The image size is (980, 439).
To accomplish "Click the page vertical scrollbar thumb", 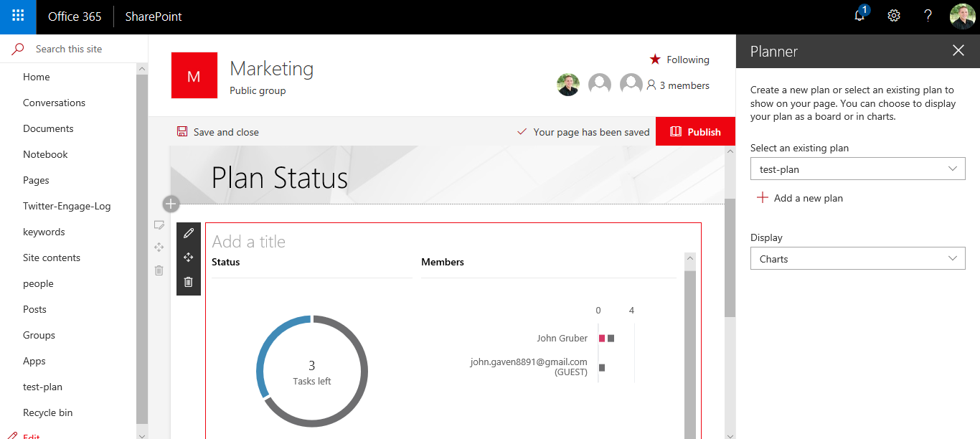I will 730,258.
